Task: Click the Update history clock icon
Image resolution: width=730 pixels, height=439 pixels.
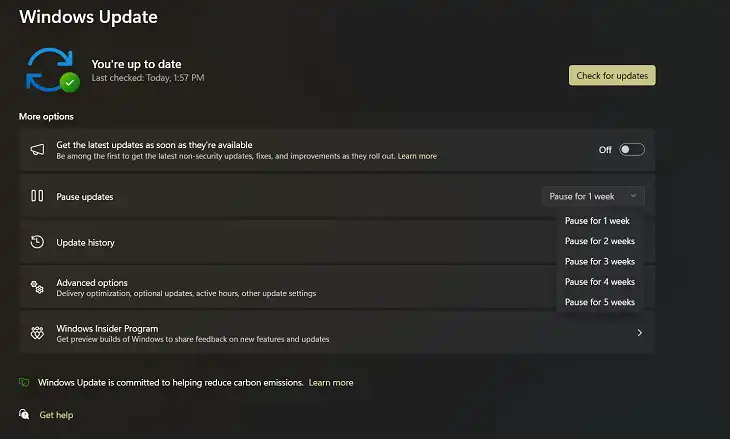Action: [37, 242]
